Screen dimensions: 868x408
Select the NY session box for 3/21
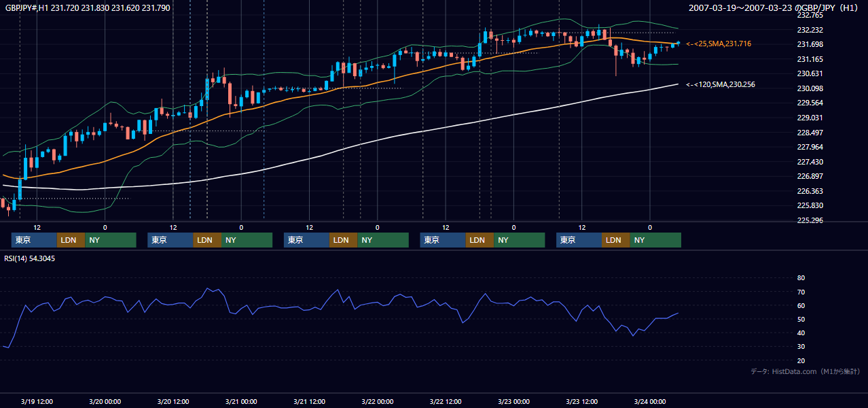coord(383,240)
